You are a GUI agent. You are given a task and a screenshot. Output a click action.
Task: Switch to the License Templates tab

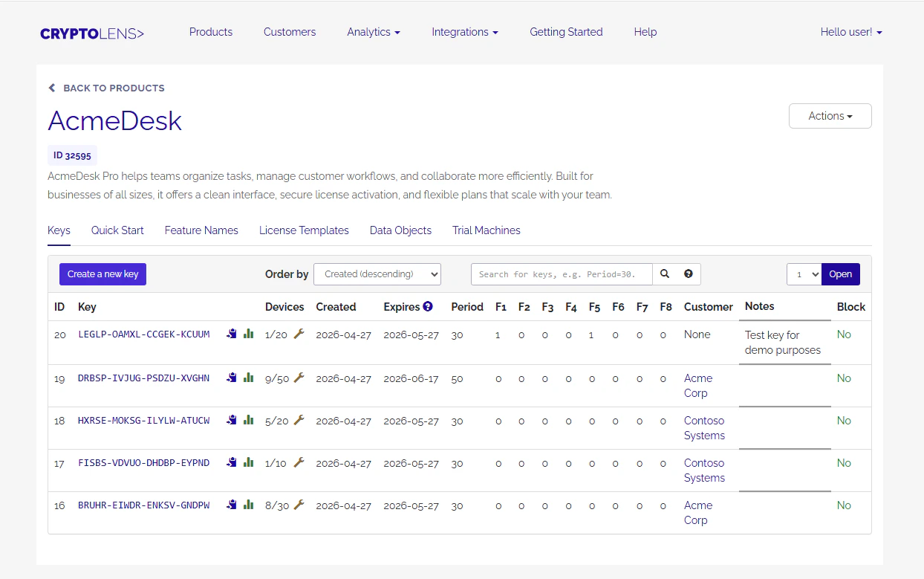point(304,230)
